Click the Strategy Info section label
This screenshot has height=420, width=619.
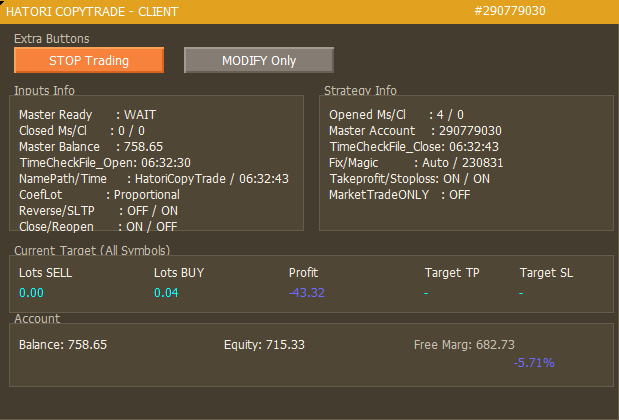[360, 90]
